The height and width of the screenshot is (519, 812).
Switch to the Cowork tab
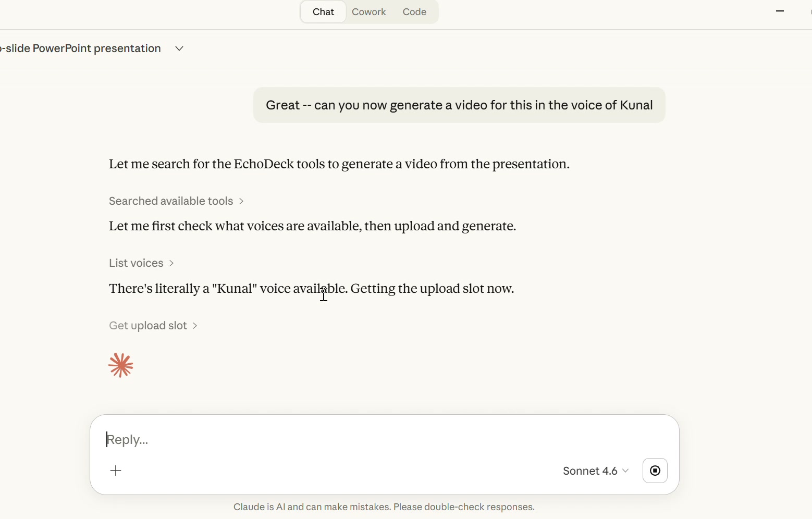368,11
